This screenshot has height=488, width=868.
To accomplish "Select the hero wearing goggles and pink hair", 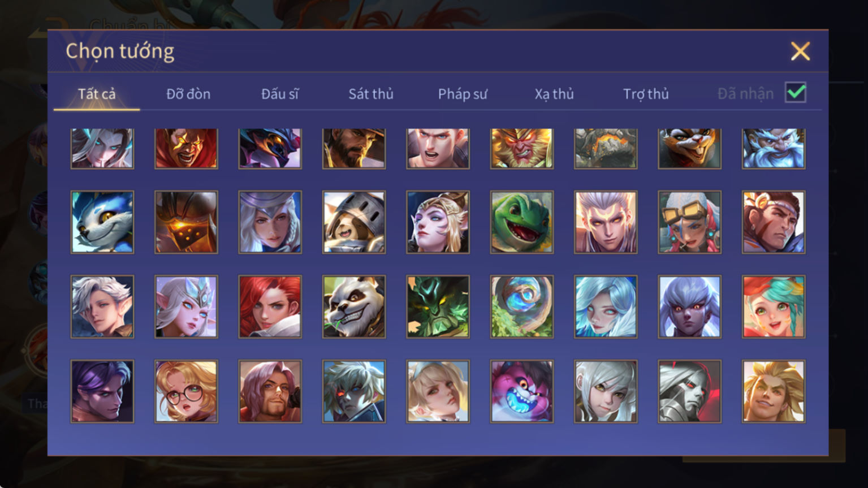I will click(689, 222).
